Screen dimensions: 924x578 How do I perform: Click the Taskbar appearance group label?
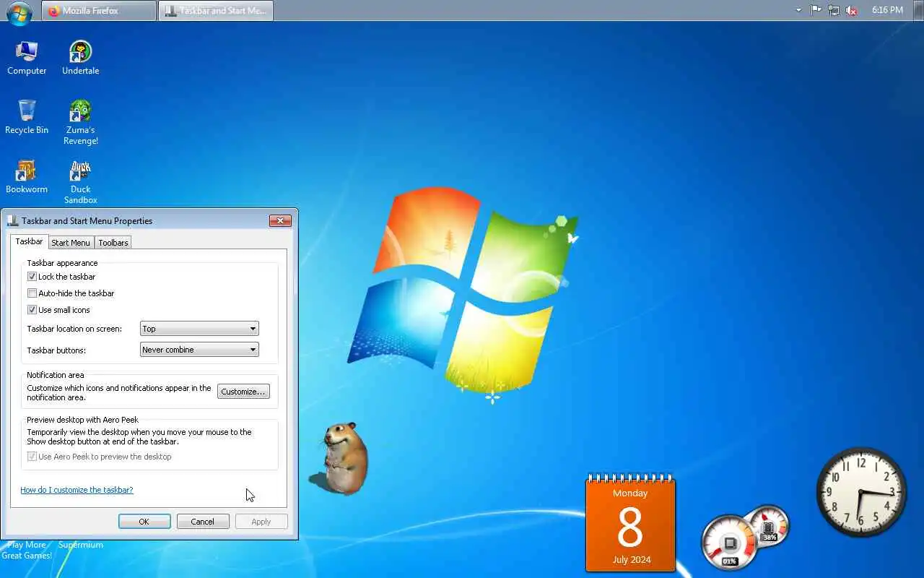[62, 263]
